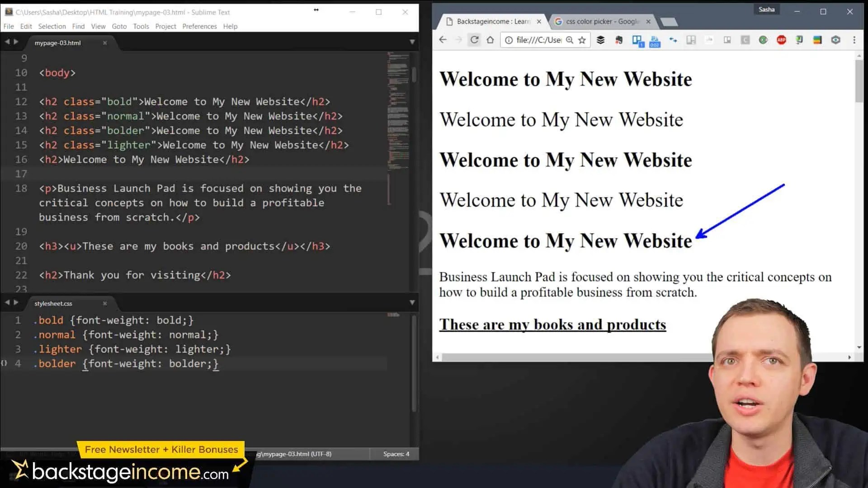Click the Evernote elephant extension

click(x=619, y=40)
